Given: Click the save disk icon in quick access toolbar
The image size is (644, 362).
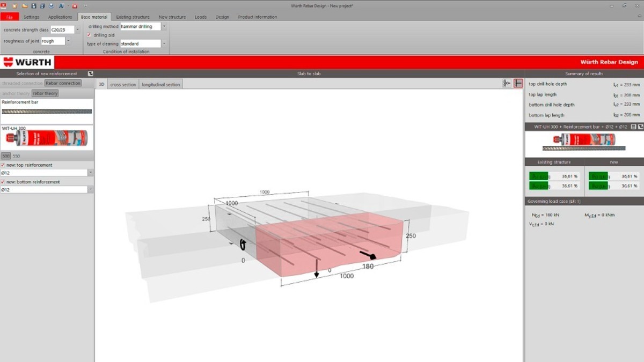Looking at the screenshot, I should (33, 6).
